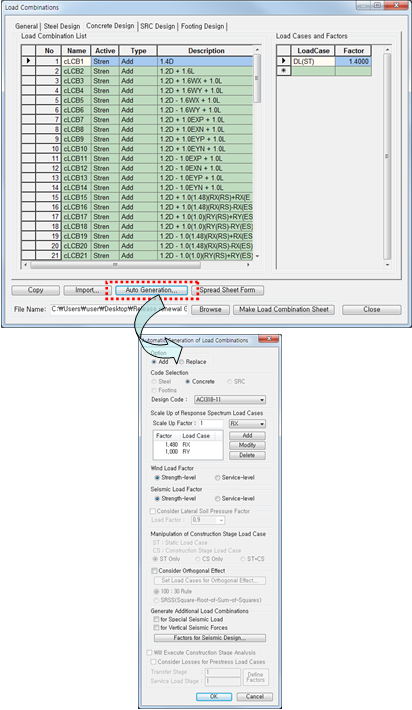This screenshot has width=412, height=710.
Task: Open the Concrete Design tab
Action: [110, 26]
